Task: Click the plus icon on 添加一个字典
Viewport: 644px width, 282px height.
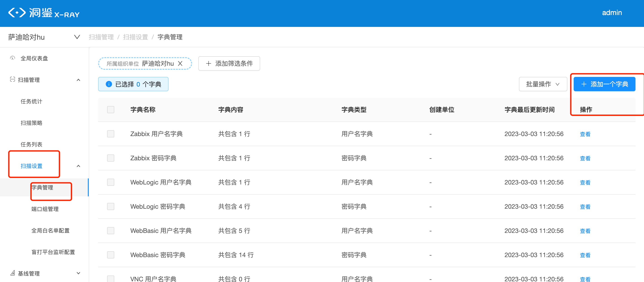Action: pos(584,84)
